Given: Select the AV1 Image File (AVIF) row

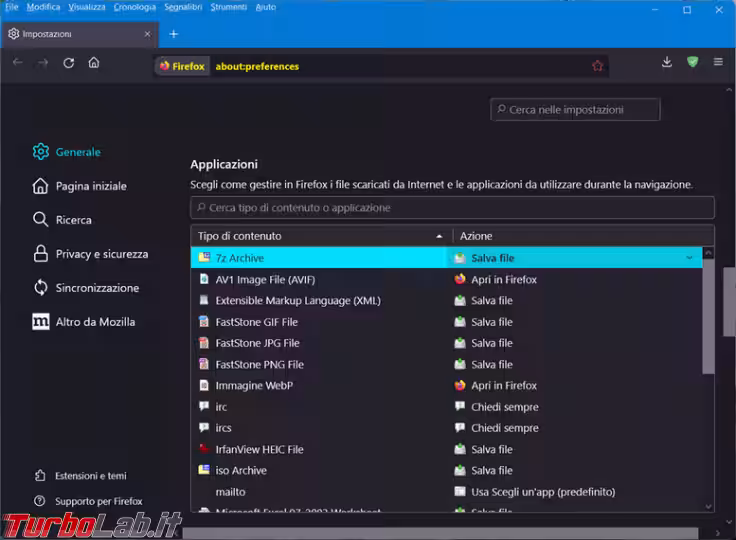Looking at the screenshot, I should [446, 279].
